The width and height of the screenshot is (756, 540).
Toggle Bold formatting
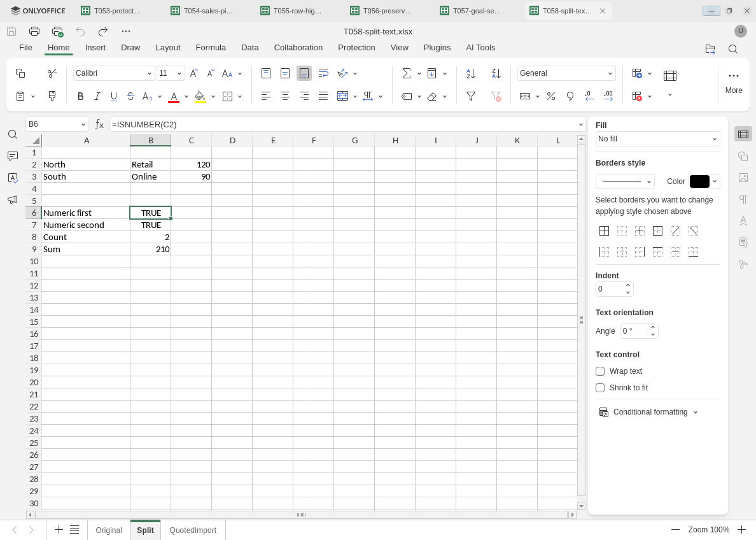[x=81, y=97]
